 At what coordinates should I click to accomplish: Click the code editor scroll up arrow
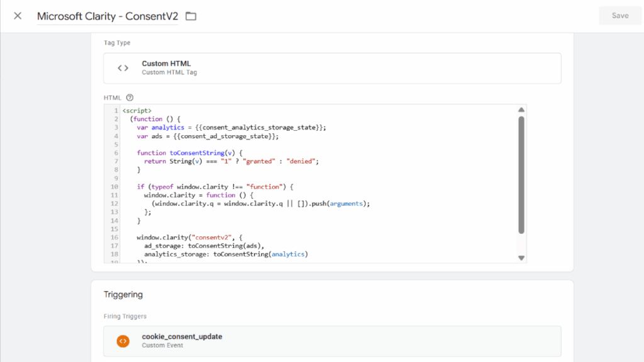(521, 109)
